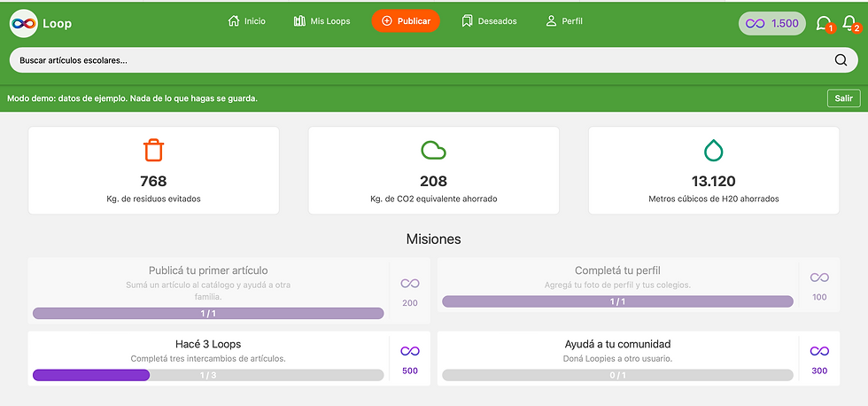This screenshot has width=868, height=406.
Task: Click Doná Loopies a otro usuario description
Action: tap(618, 358)
